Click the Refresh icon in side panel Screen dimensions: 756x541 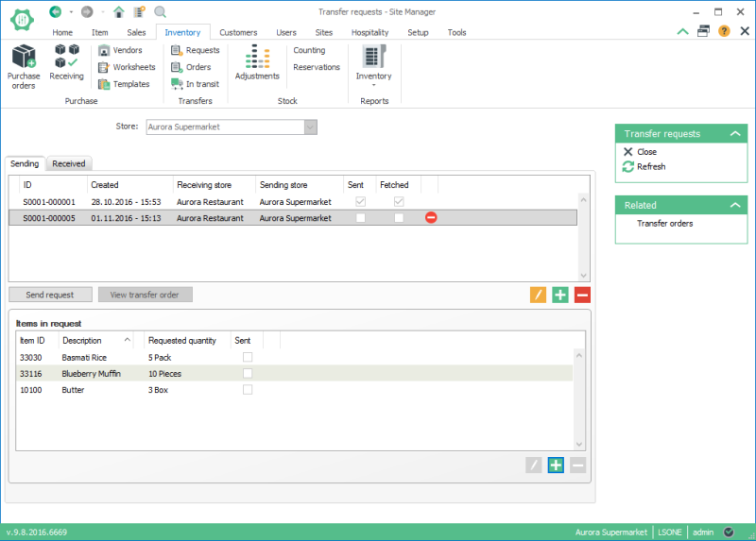point(627,167)
